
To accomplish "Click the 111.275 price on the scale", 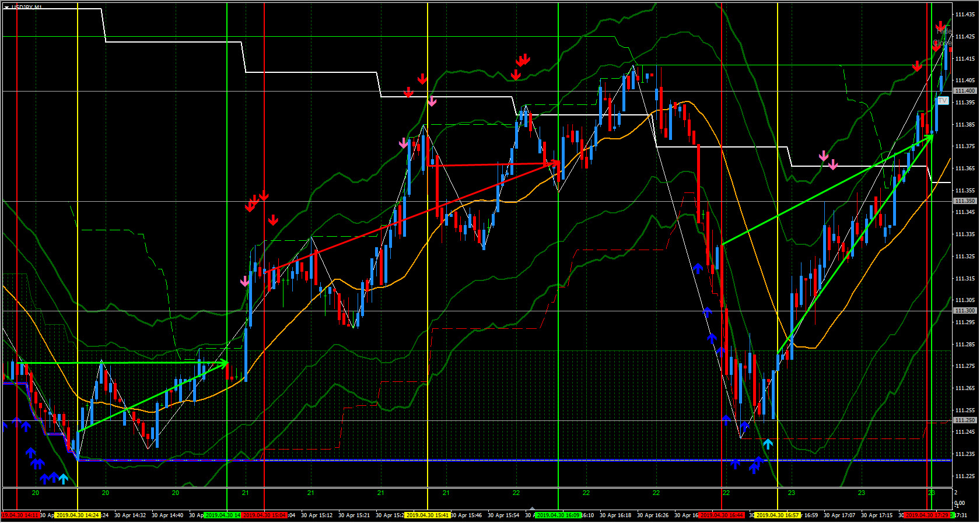I will pos(965,366).
